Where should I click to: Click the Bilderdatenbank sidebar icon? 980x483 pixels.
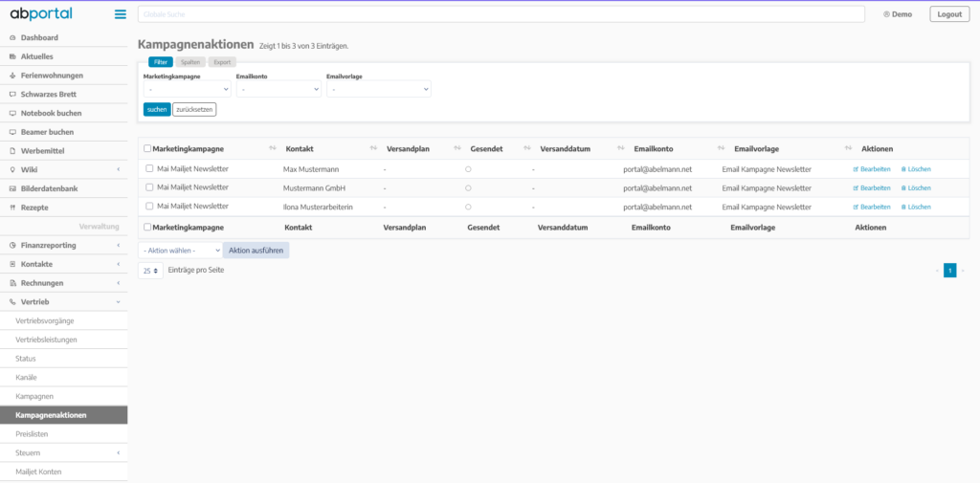(11, 188)
